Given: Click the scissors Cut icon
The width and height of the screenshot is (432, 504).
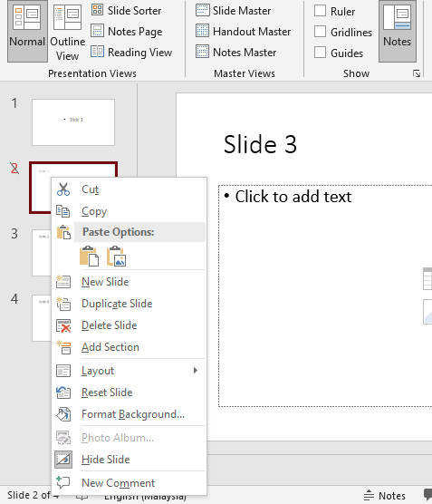Looking at the screenshot, I should [x=63, y=189].
